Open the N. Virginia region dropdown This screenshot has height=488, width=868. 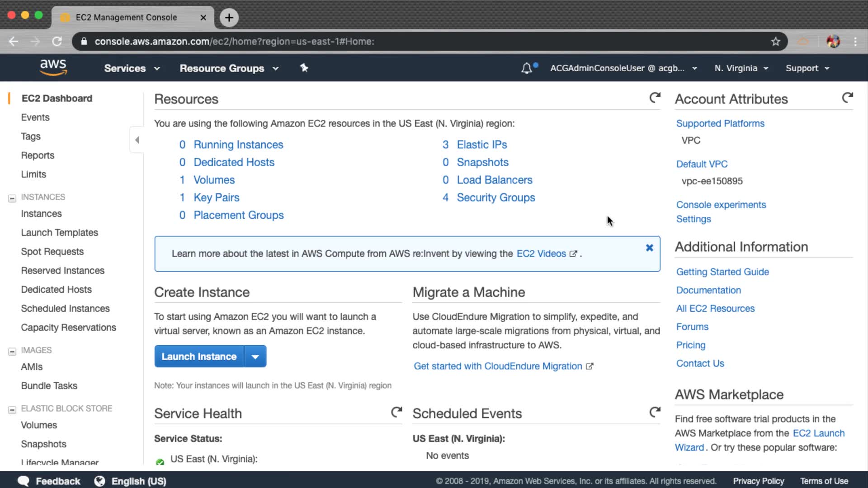[x=741, y=68]
